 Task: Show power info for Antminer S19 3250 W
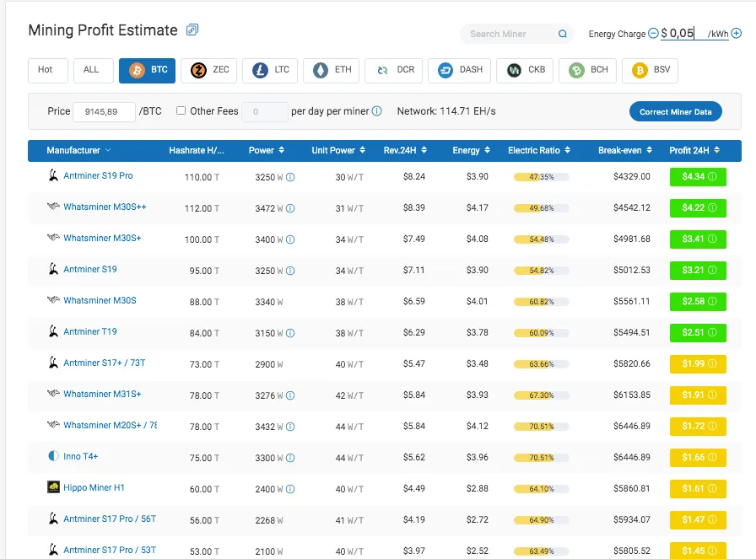[290, 271]
